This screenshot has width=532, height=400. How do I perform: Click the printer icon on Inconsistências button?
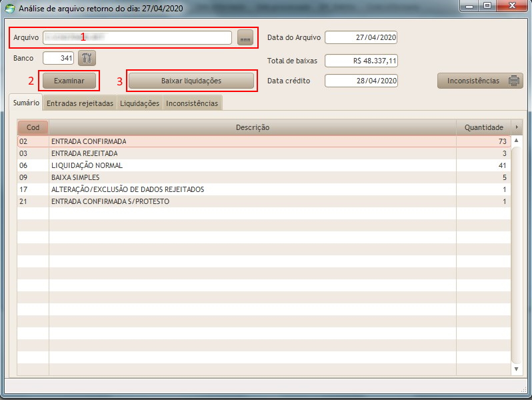(515, 81)
